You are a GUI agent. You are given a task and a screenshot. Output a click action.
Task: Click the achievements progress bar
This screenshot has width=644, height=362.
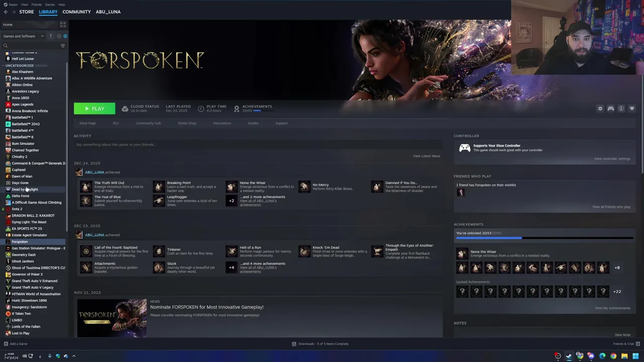(x=544, y=238)
